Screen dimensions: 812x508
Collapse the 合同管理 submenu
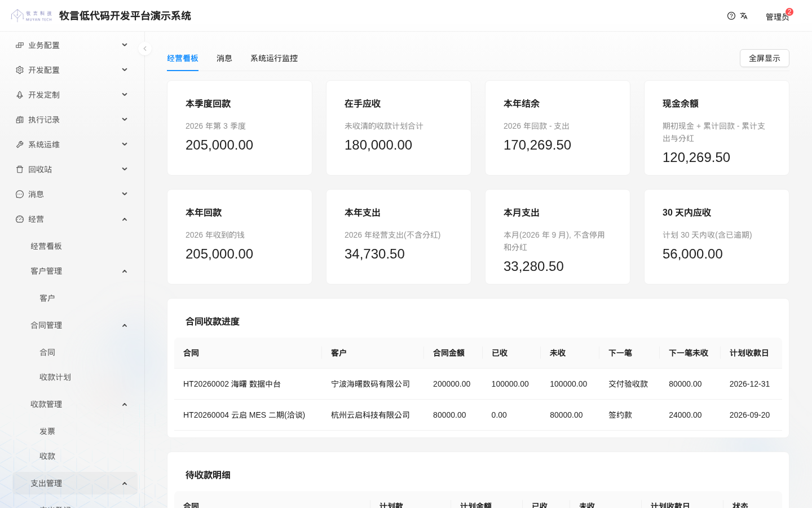[125, 325]
